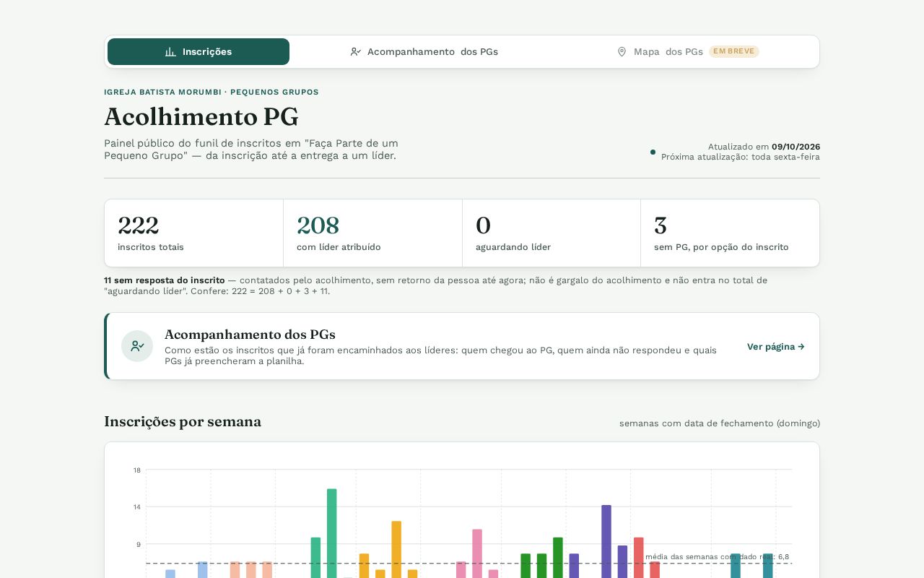Image resolution: width=924 pixels, height=578 pixels.
Task: Select the Mapa dos PGs tab
Action: 687,52
